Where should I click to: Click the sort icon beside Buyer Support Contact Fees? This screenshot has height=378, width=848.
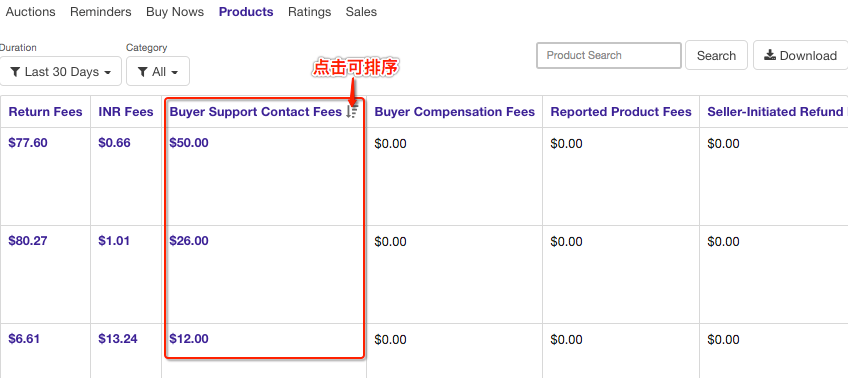pyautogui.click(x=352, y=112)
